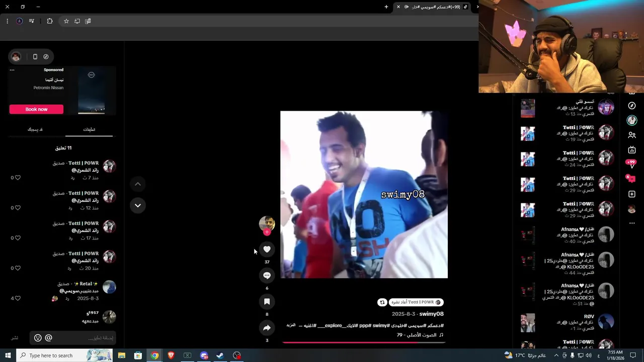Click the video progress bar
Viewport: 644px width, 362px height.
click(364, 342)
